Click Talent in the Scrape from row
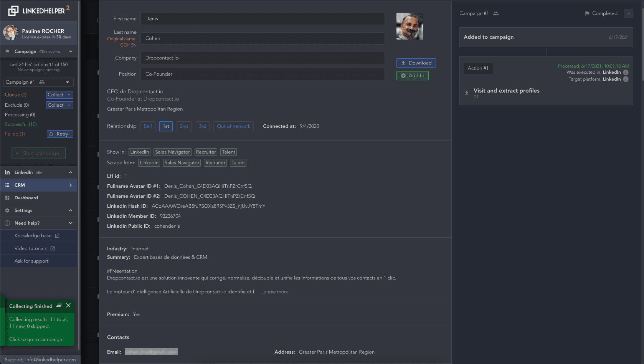The image size is (644, 364). coord(238,163)
